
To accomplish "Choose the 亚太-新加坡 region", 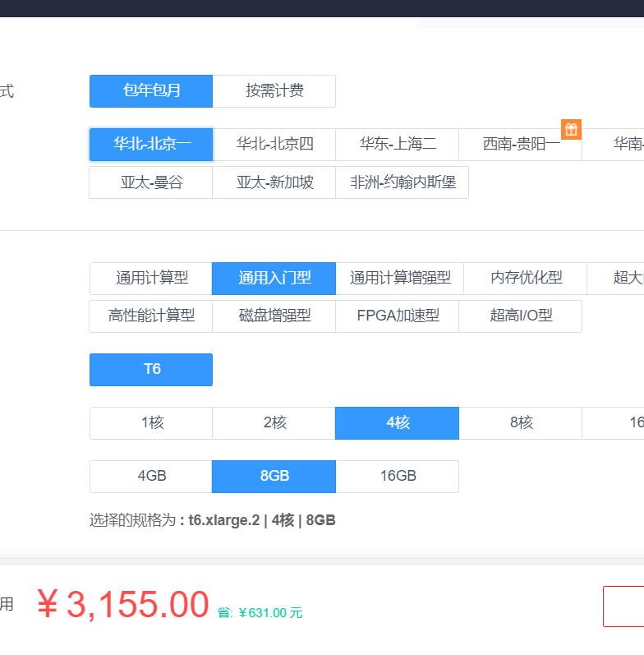I will pyautogui.click(x=274, y=182).
